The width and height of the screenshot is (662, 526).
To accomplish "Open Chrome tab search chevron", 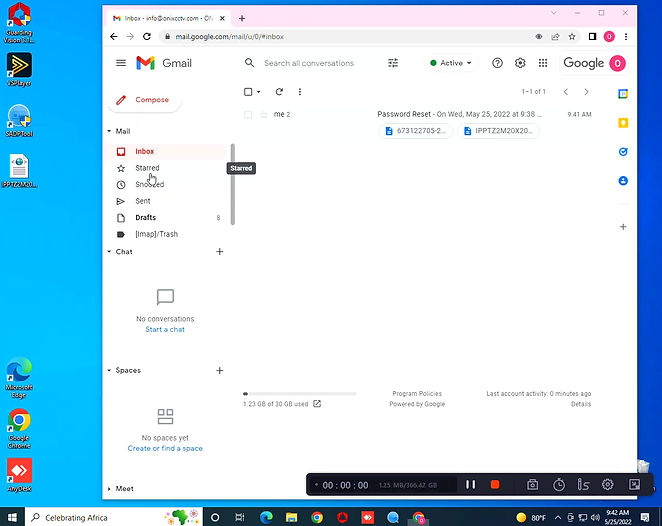I will [553, 13].
